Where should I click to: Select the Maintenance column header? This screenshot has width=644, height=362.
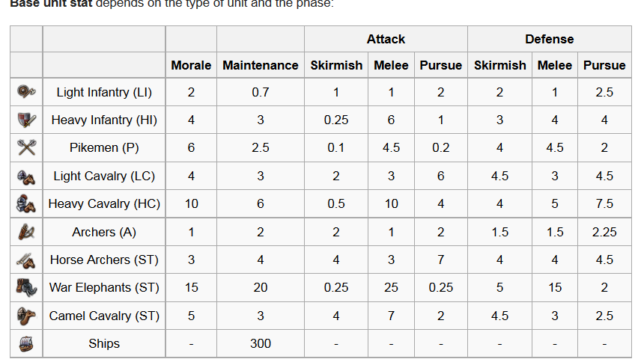point(261,65)
